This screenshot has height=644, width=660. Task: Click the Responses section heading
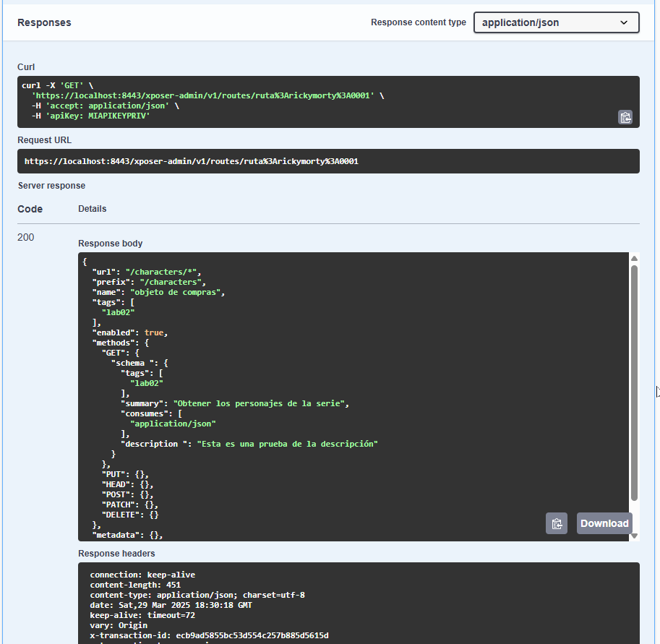pos(44,22)
